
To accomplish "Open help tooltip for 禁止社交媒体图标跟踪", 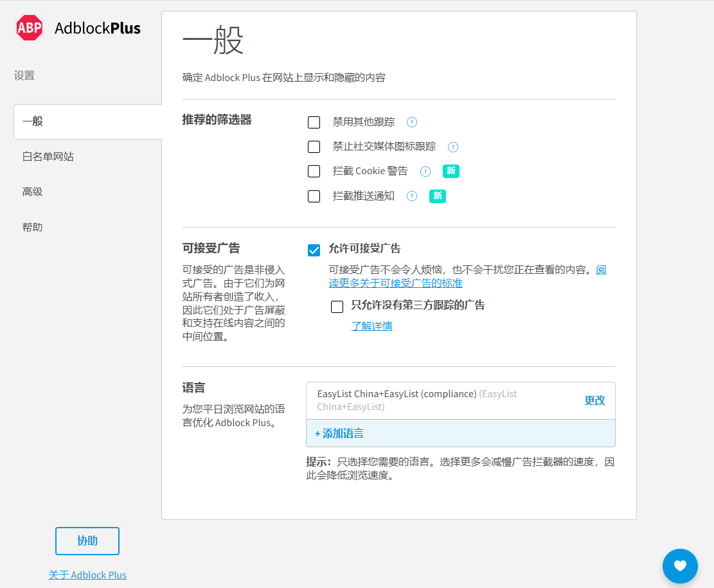I will pyautogui.click(x=452, y=147).
